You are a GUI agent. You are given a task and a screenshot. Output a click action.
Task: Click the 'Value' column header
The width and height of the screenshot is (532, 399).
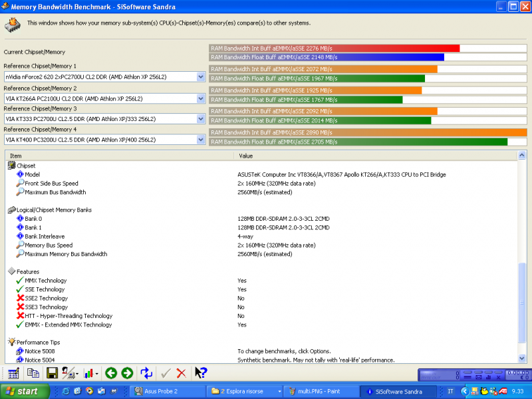[376, 156]
